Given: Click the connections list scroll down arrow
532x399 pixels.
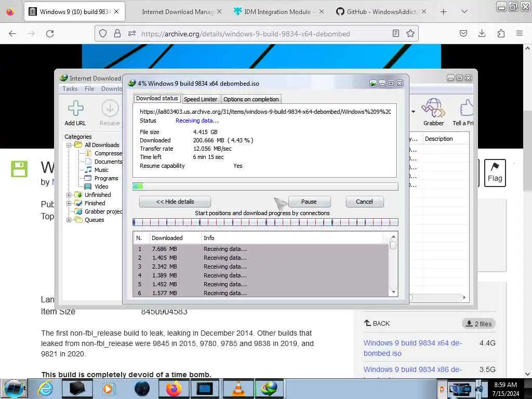Looking at the screenshot, I should click(x=393, y=292).
